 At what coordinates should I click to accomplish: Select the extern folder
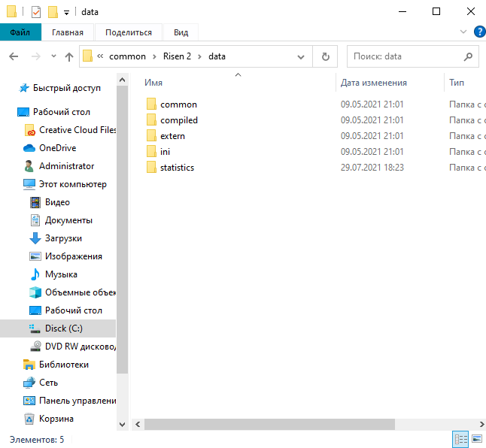172,136
